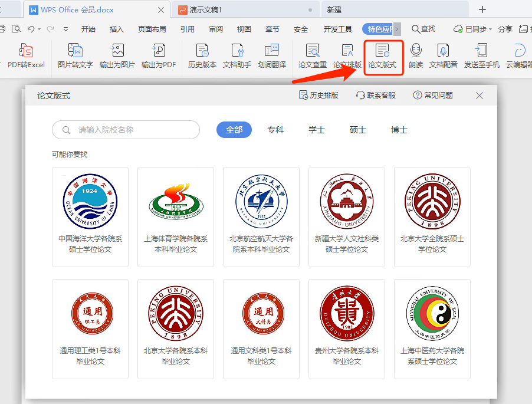532x404 pixels.
Task: Click the school name search field
Action: point(126,130)
